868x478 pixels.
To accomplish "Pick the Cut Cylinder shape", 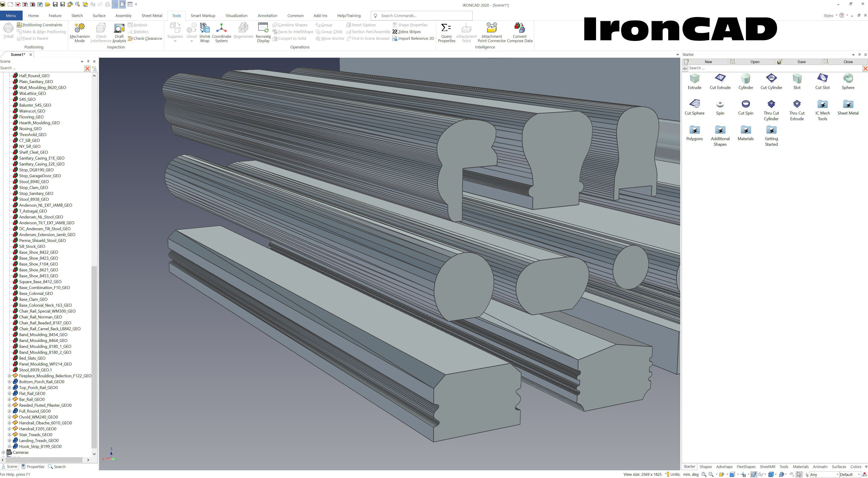I will [771, 82].
